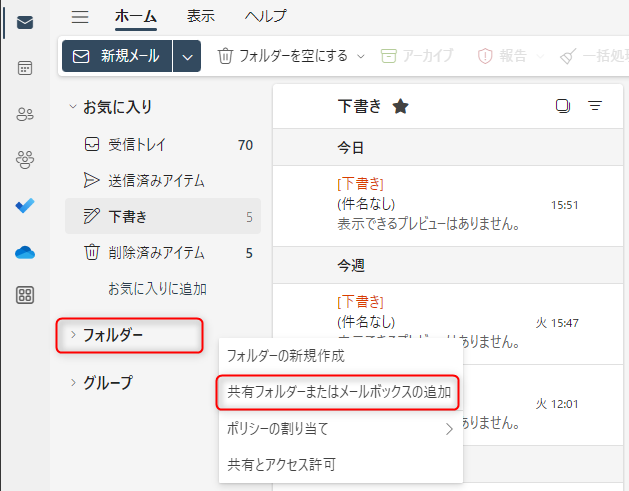Image resolution: width=629 pixels, height=491 pixels.
Task: Open the People contacts icon
Action: pyautogui.click(x=25, y=114)
